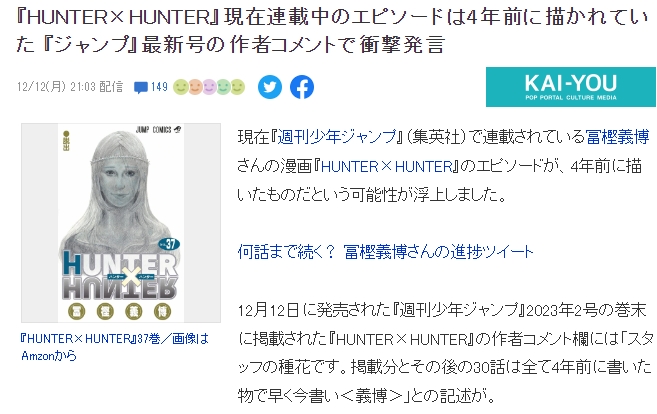Click the first green smiley reaction icon
Viewport: 657px width, 414px height.
click(x=181, y=87)
